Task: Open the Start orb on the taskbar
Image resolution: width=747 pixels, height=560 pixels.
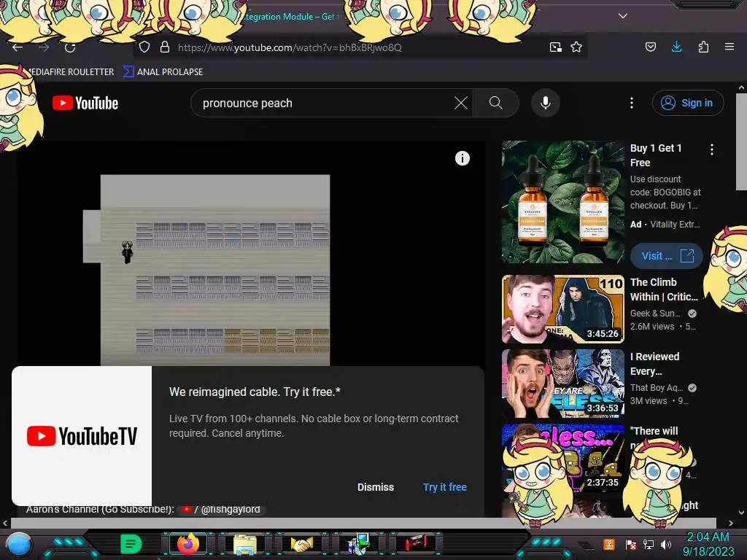Action: 18,544
